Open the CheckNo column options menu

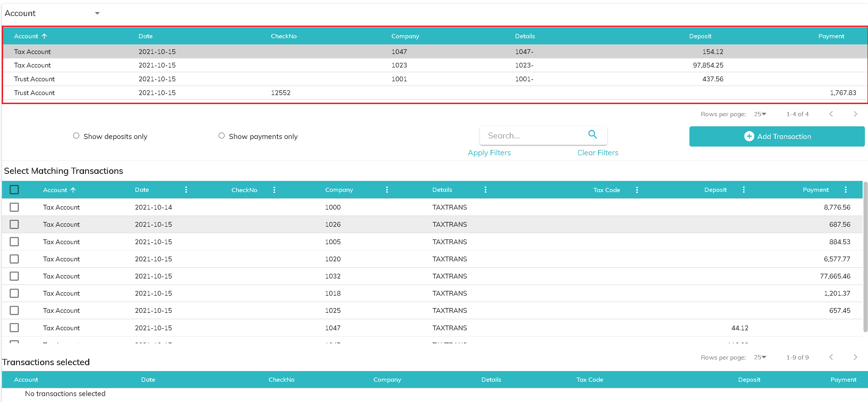pos(274,190)
